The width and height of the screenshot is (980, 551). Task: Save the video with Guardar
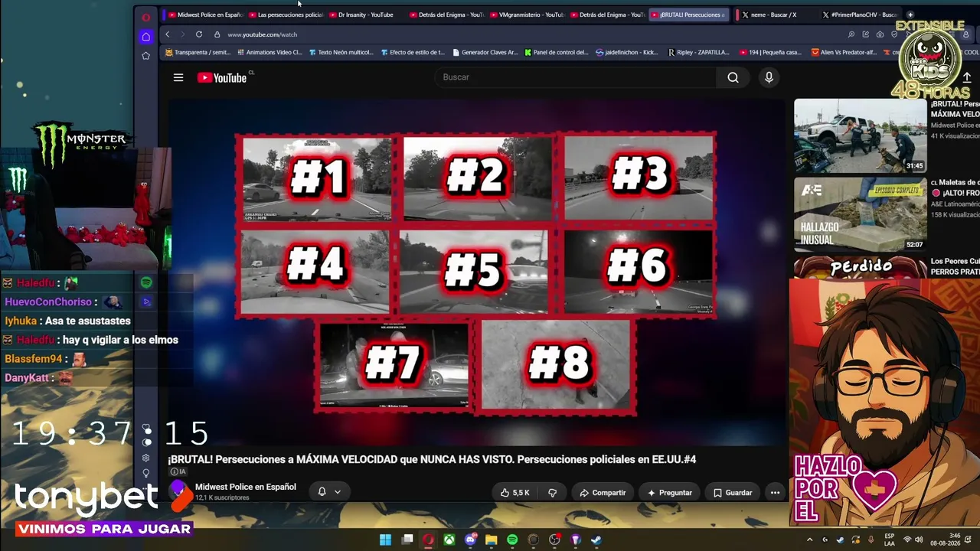tap(733, 493)
